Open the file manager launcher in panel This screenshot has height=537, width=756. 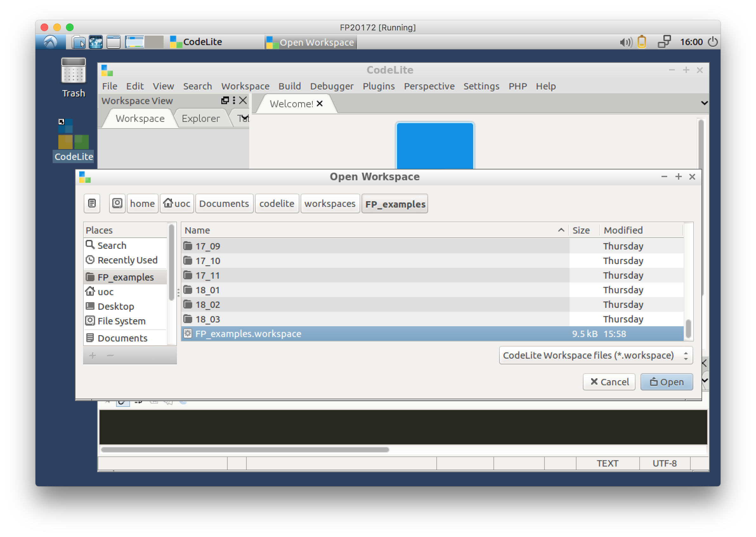pos(79,42)
